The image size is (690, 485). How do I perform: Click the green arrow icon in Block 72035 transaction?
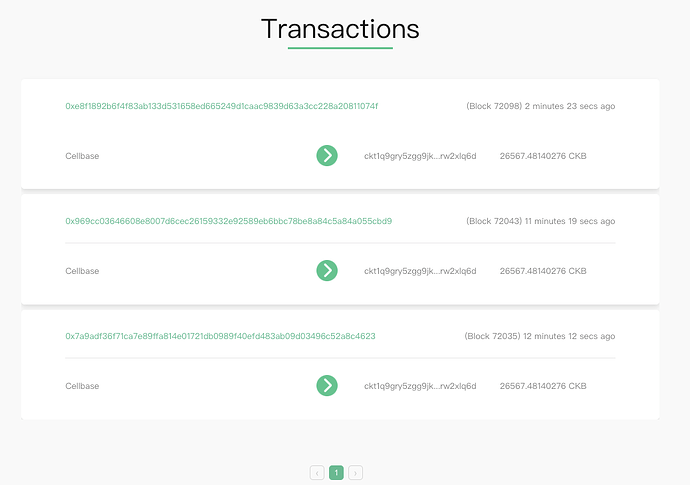(x=327, y=386)
